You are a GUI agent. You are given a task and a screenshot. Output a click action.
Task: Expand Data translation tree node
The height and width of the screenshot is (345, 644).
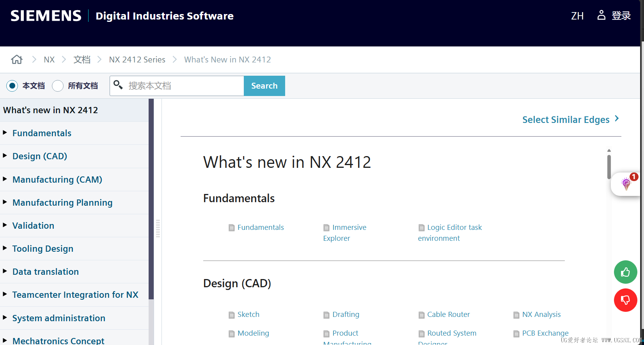point(5,271)
